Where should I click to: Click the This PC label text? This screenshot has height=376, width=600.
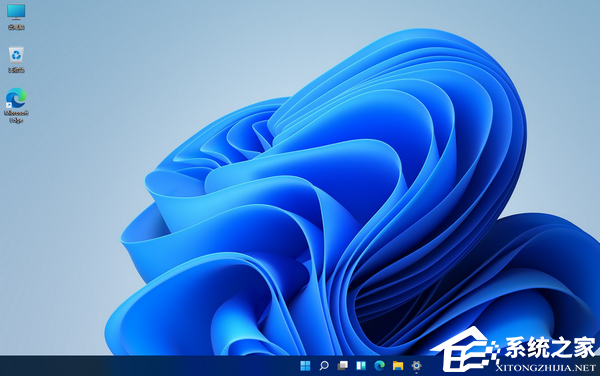[16, 27]
